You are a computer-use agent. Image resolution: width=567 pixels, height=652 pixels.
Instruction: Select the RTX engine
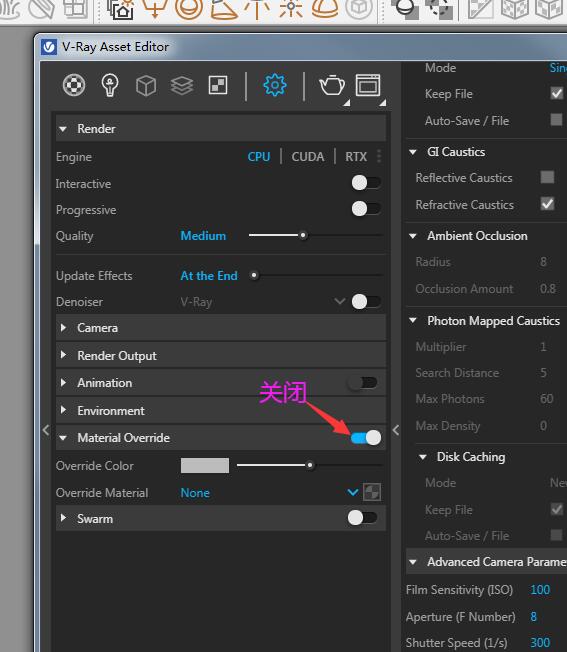coord(356,157)
